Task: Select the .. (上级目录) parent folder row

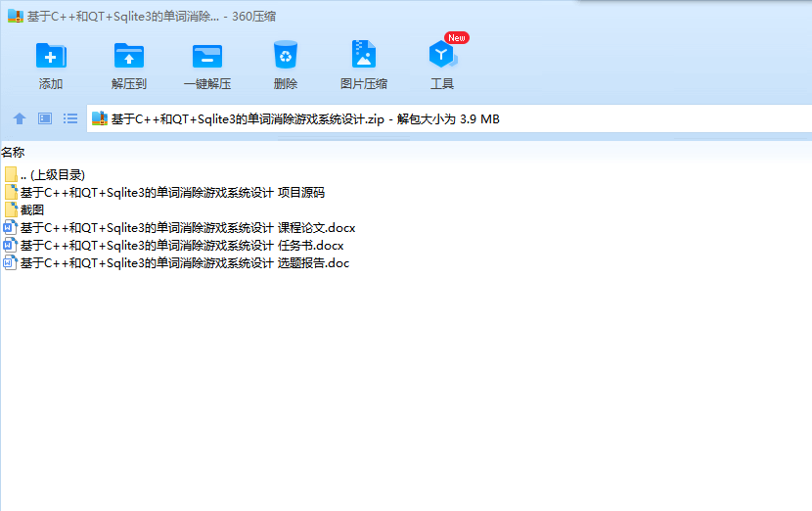Action: click(45, 174)
